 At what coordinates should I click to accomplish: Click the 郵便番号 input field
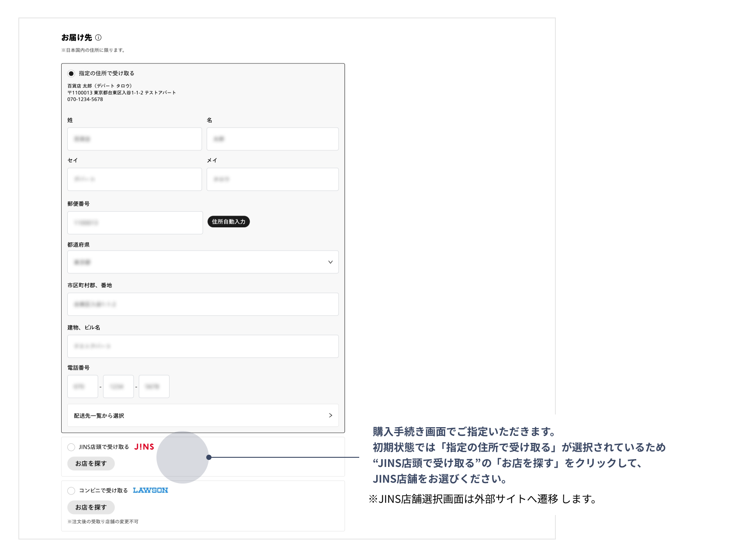pos(135,223)
